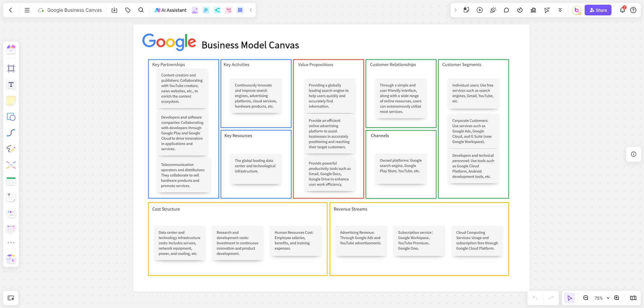This screenshot has height=308, width=644.
Task: Click the AI image generator icon
Action: 195,10
